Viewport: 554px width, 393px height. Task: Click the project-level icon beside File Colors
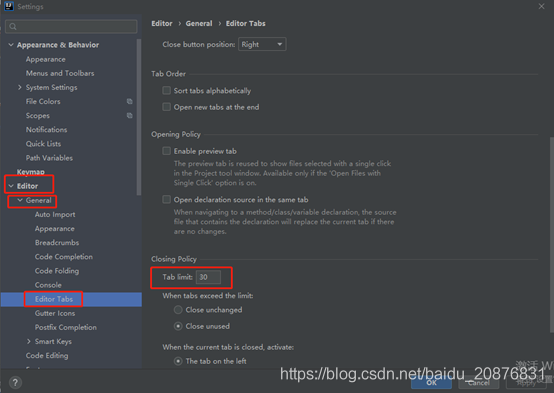[x=130, y=101]
